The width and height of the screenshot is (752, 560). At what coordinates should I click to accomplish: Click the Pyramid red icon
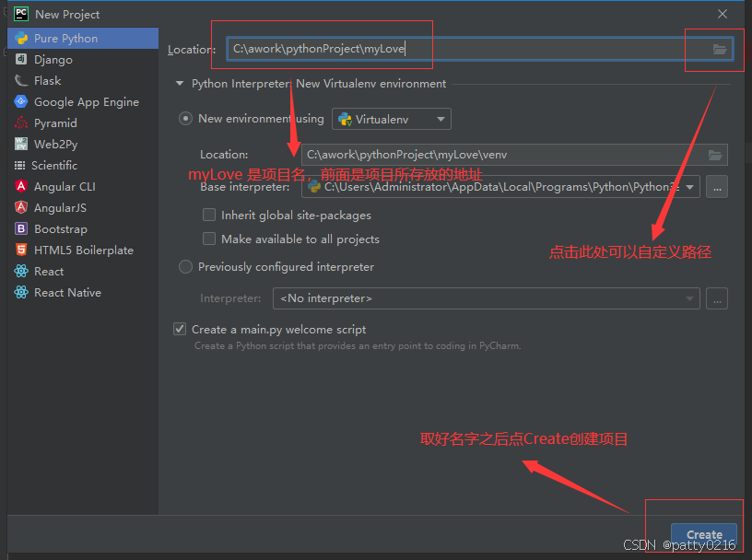[21, 122]
